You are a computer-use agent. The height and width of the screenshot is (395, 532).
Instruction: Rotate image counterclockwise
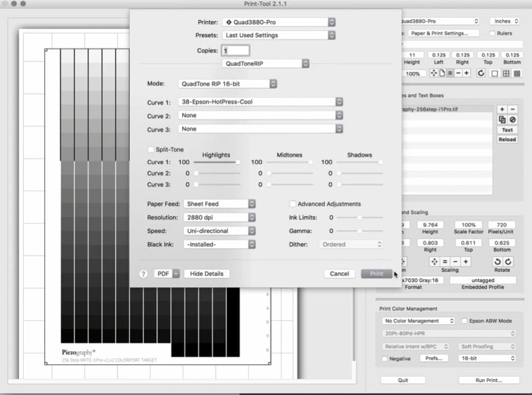pyautogui.click(x=498, y=262)
